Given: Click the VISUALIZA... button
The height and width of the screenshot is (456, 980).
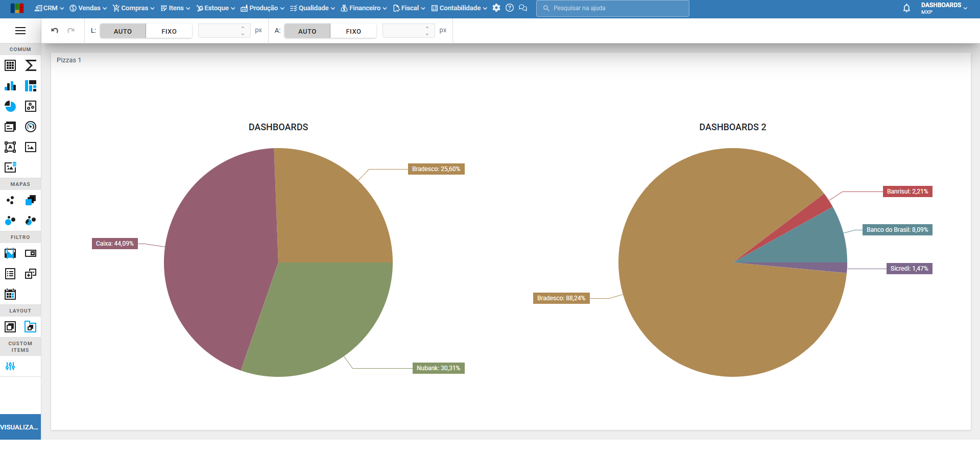Looking at the screenshot, I should (20, 427).
